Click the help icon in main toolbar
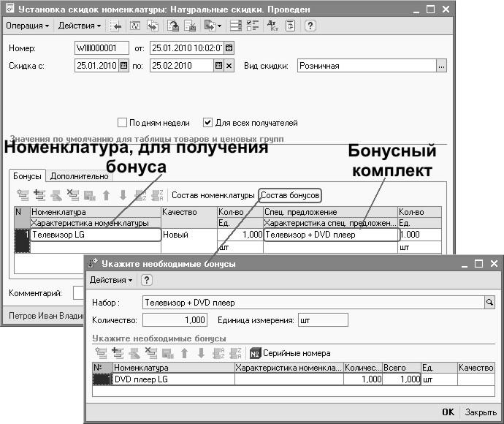 (310, 26)
